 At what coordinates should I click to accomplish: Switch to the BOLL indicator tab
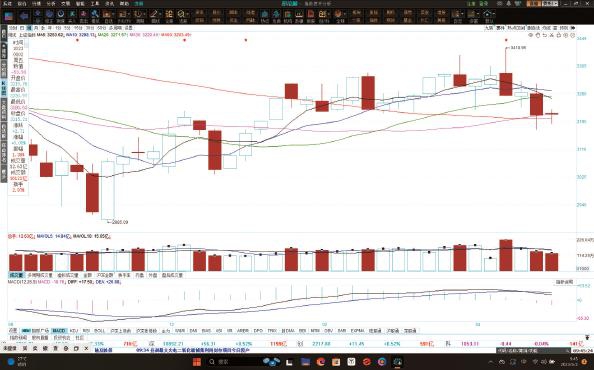[99, 331]
